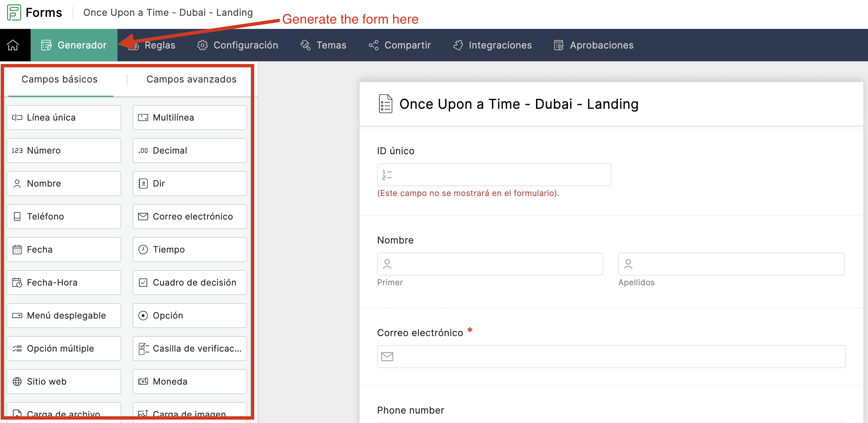Open the Temas tab

[x=323, y=45]
